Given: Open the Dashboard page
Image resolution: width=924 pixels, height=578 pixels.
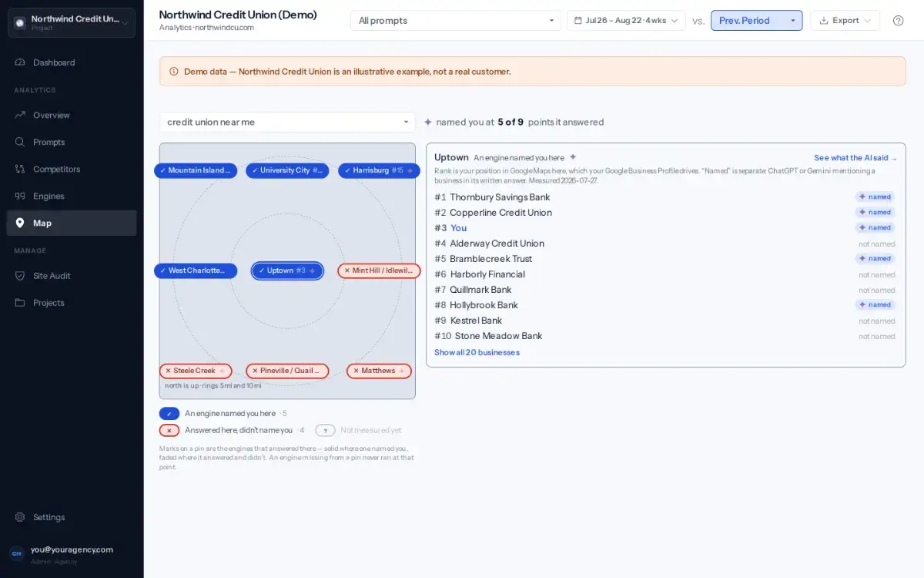Looking at the screenshot, I should (72, 62).
